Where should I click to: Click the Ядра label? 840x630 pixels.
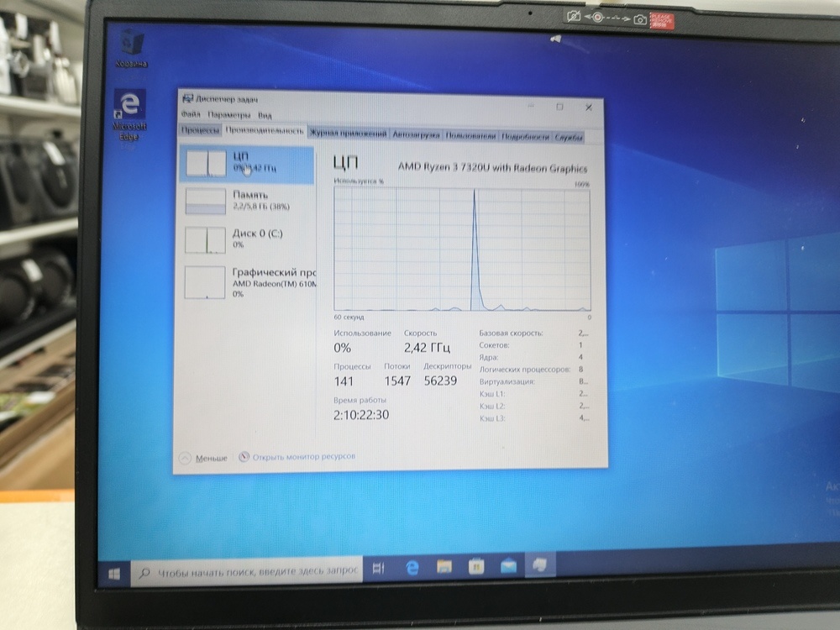[x=489, y=357]
